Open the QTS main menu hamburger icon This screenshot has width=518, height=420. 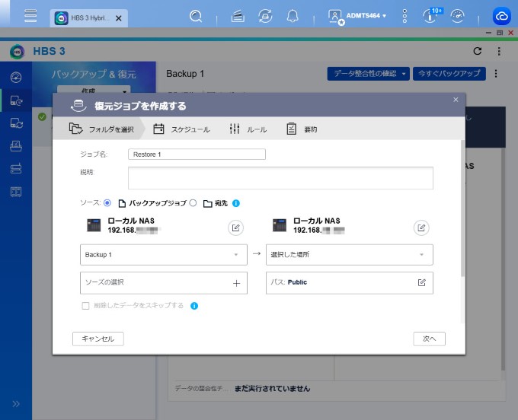click(30, 15)
